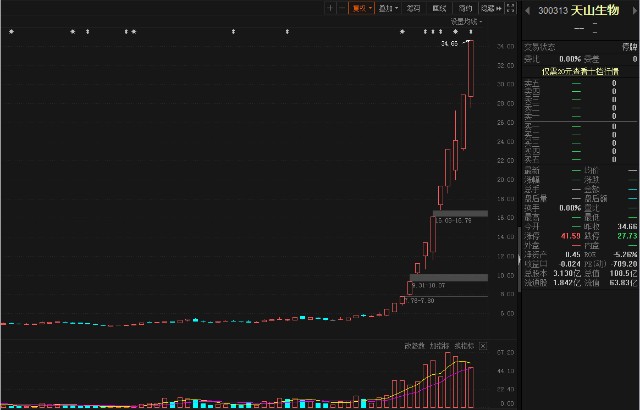The width and height of the screenshot is (640, 410).
Task: Open the 仅需20元查看十档行情 link
Action: tap(580, 71)
